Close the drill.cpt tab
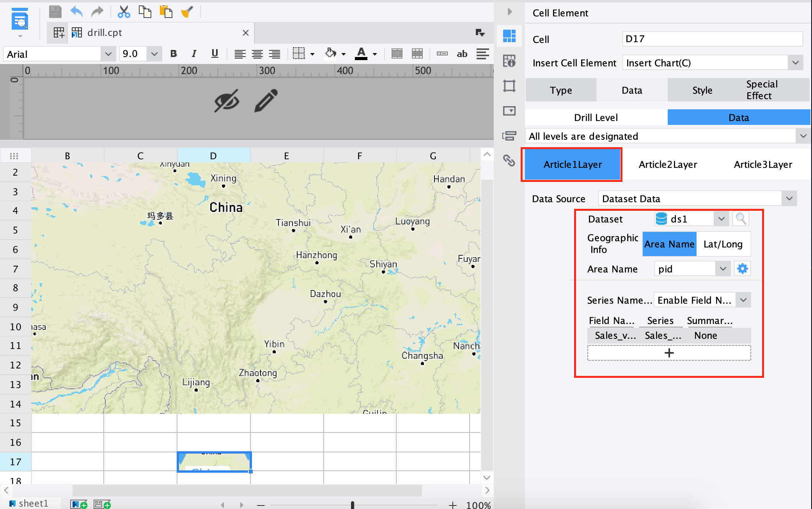The width and height of the screenshot is (812, 509). point(246,33)
